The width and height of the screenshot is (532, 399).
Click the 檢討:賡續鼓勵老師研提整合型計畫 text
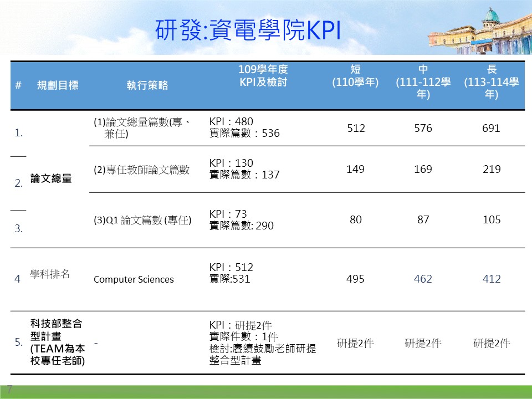(263, 354)
